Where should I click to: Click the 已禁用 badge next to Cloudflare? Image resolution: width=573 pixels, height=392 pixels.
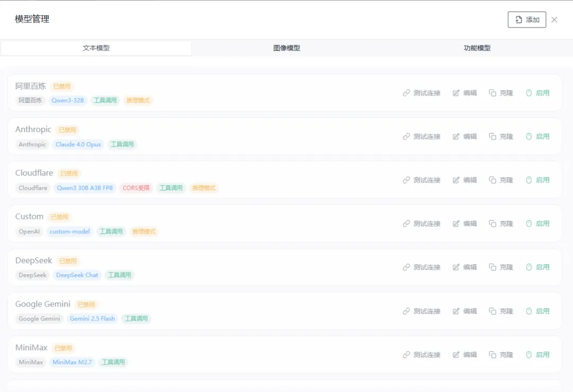pyautogui.click(x=69, y=173)
